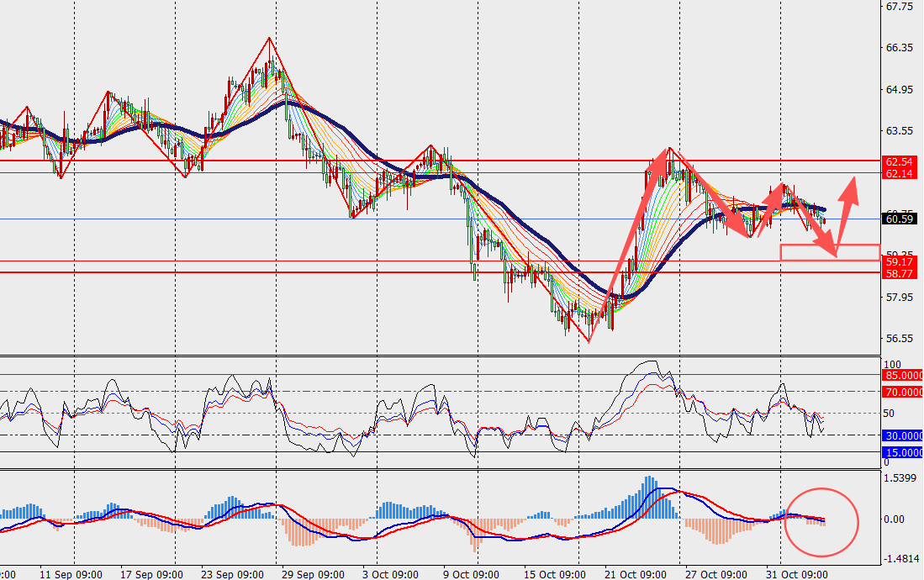The image size is (924, 580).
Task: Click the black 60.59 current price label
Action: [900, 219]
